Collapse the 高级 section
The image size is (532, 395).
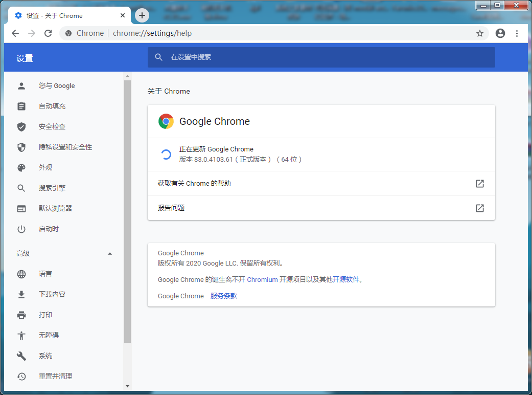[x=109, y=254]
